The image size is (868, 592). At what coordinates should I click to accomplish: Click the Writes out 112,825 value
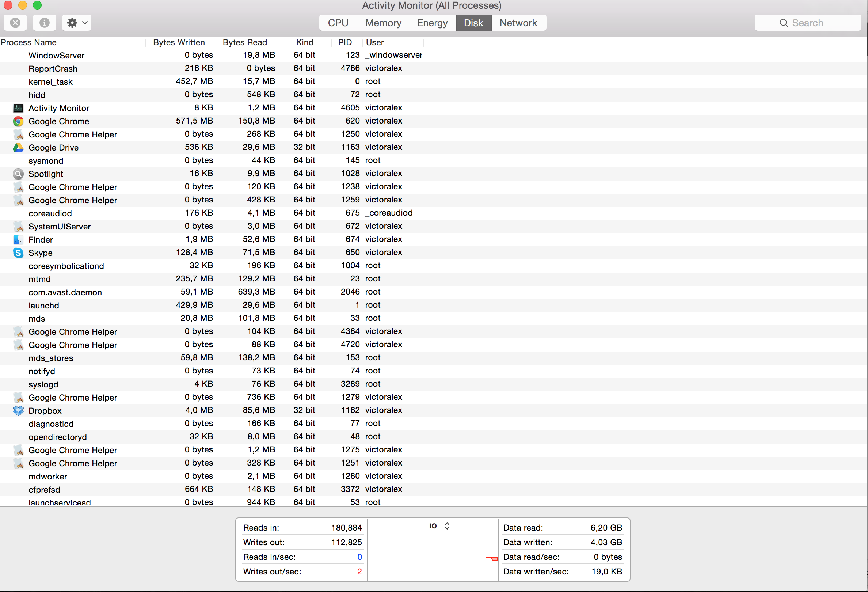click(346, 542)
